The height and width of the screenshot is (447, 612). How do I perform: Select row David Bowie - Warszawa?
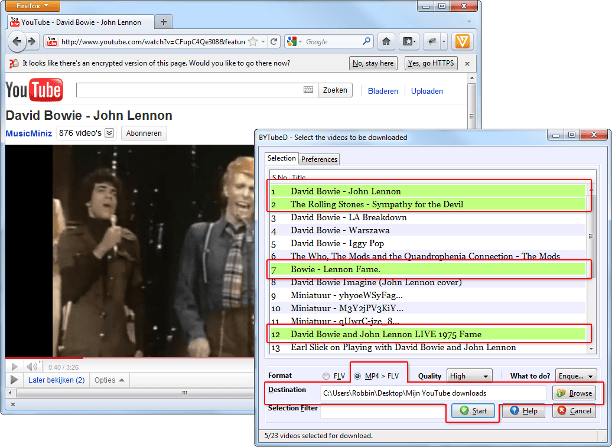tap(428, 230)
